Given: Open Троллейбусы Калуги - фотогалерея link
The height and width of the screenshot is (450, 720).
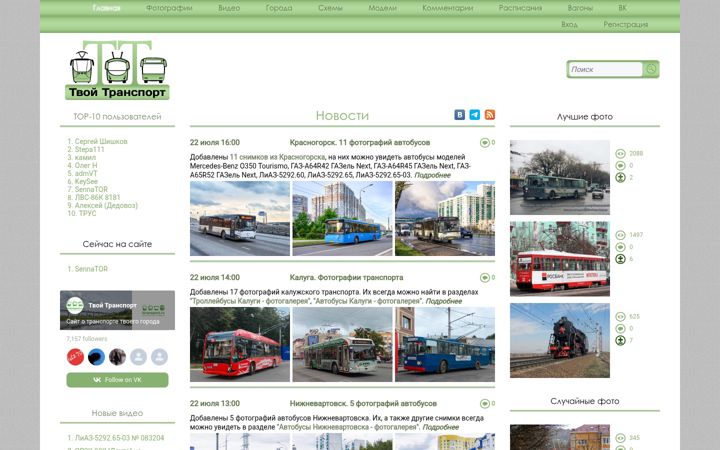Looking at the screenshot, I should 250,301.
